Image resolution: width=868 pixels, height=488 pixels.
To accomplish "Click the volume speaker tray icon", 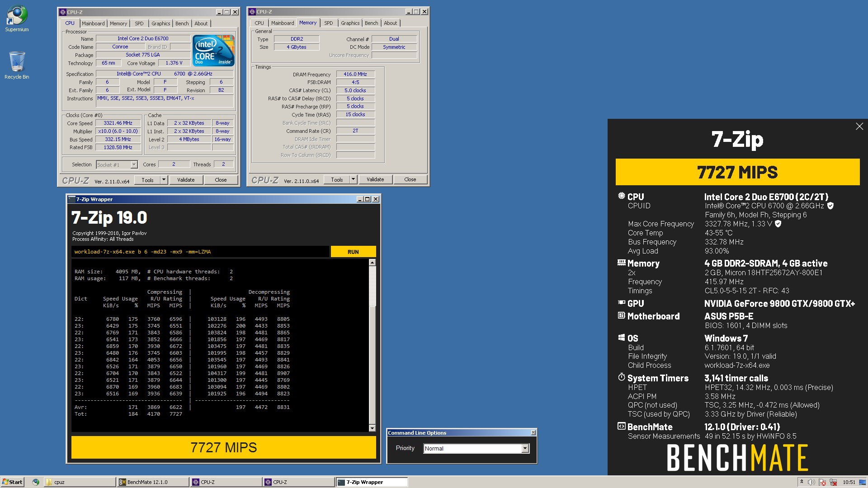I will click(811, 482).
